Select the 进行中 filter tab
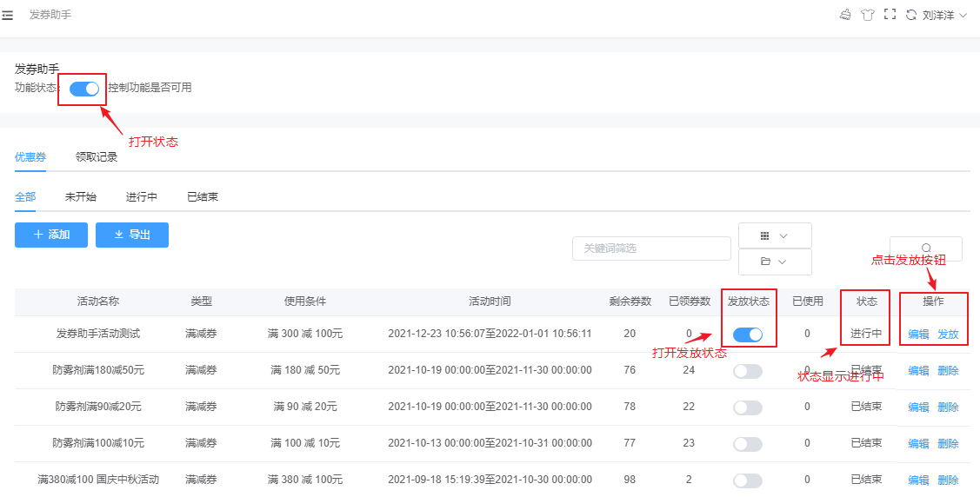The height and width of the screenshot is (497, 980). [142, 197]
